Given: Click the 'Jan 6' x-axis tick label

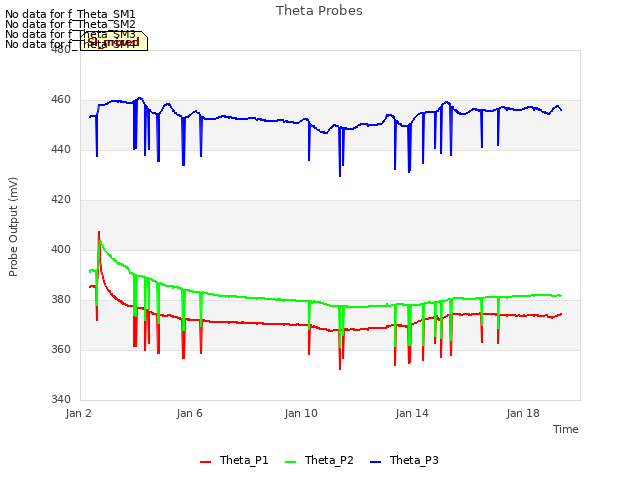Looking at the screenshot, I should (189, 413).
